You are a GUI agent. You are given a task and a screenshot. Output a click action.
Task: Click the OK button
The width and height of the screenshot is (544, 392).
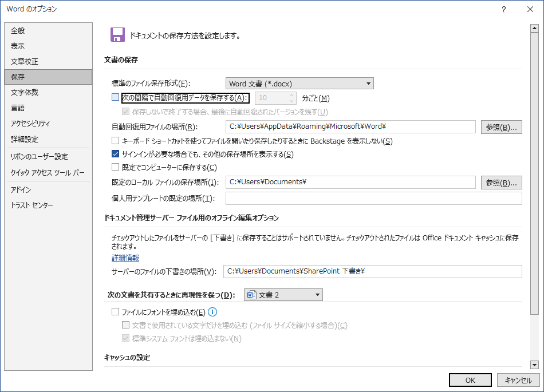tap(470, 380)
